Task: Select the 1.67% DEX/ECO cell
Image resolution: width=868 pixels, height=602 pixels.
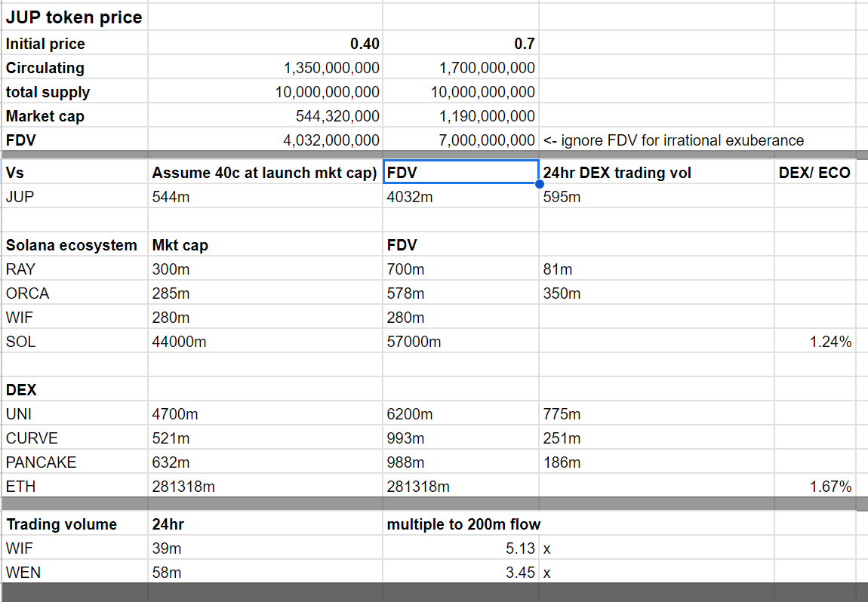Action: [x=815, y=487]
